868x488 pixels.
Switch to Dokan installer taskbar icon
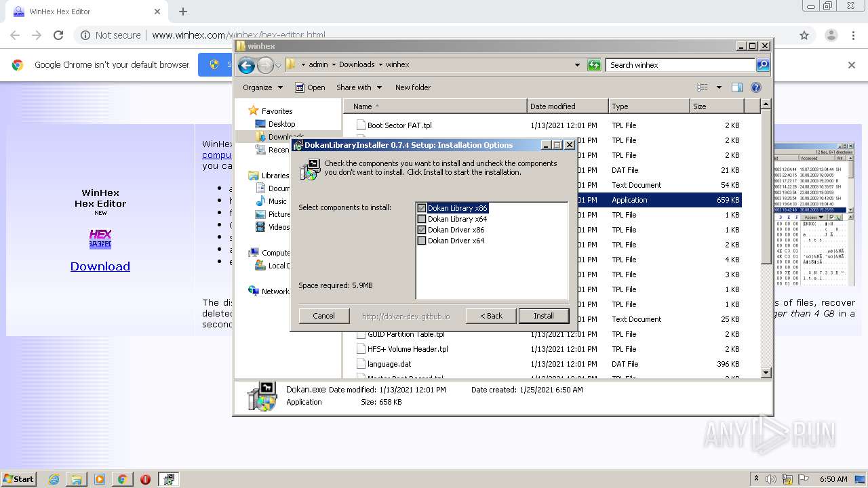(x=169, y=479)
